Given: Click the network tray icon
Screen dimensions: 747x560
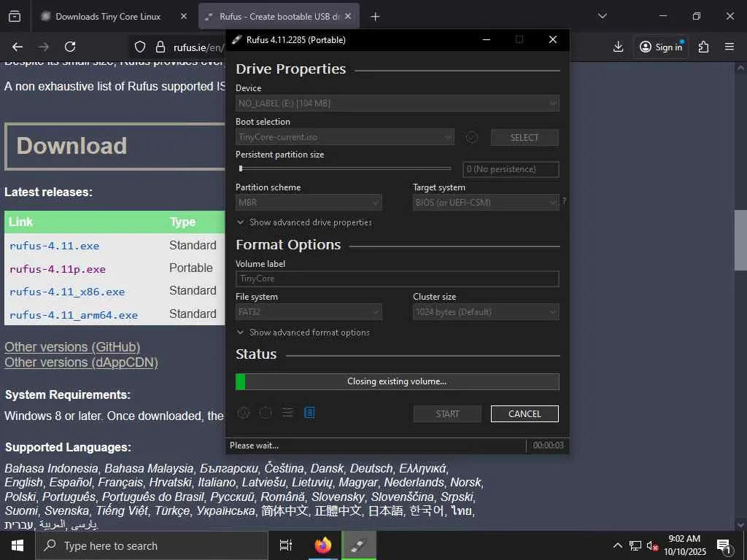Looking at the screenshot, I should (x=635, y=546).
